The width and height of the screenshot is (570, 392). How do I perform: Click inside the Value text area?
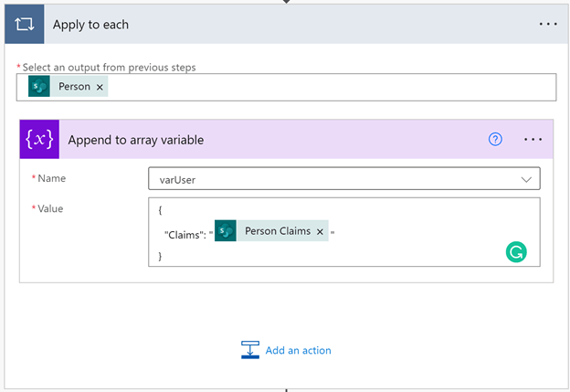[x=343, y=232]
